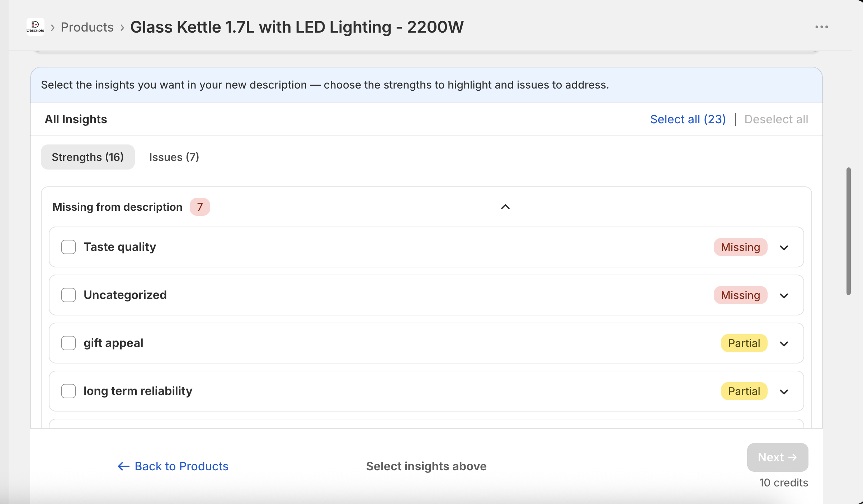Click the Missing badge on Taste quality
The width and height of the screenshot is (863, 504).
pyautogui.click(x=740, y=247)
